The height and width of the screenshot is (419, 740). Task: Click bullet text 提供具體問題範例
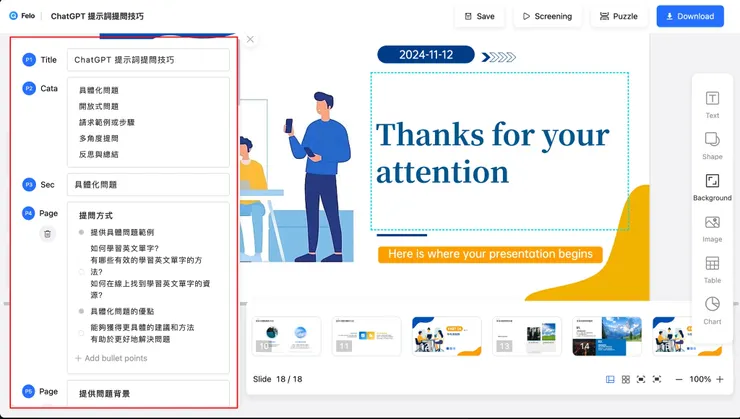point(122,232)
